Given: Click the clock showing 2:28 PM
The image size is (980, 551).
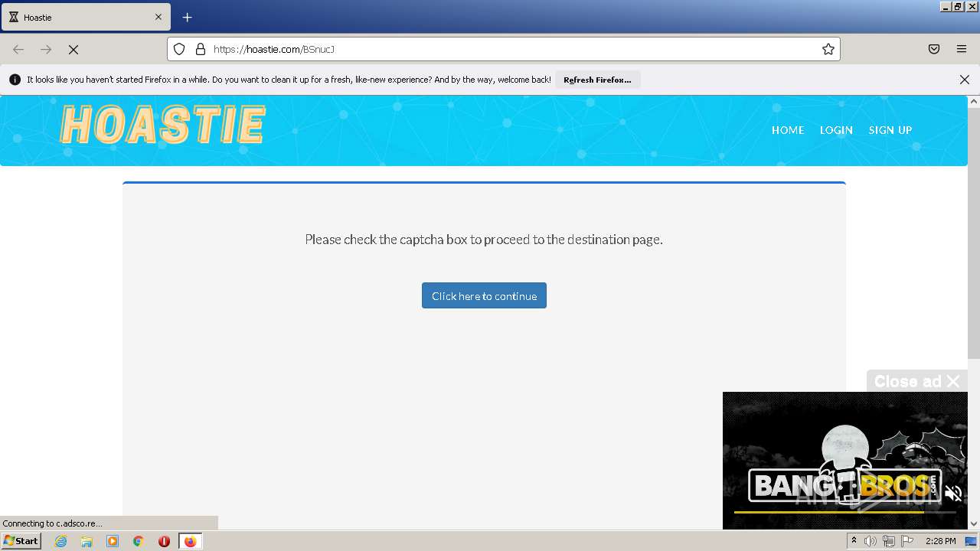Looking at the screenshot, I should (940, 541).
